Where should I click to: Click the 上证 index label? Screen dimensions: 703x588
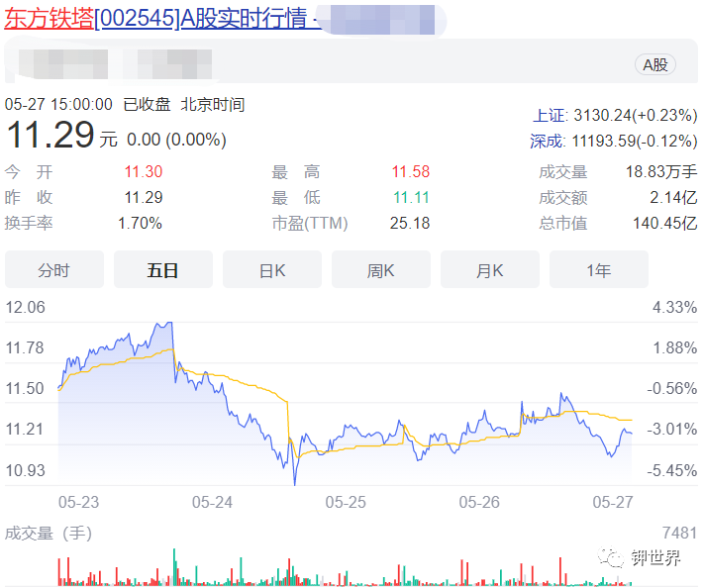[550, 116]
